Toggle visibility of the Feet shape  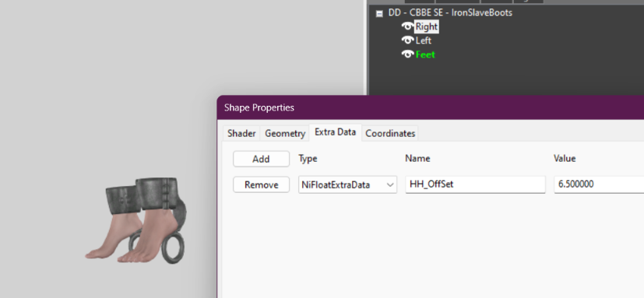pos(407,54)
